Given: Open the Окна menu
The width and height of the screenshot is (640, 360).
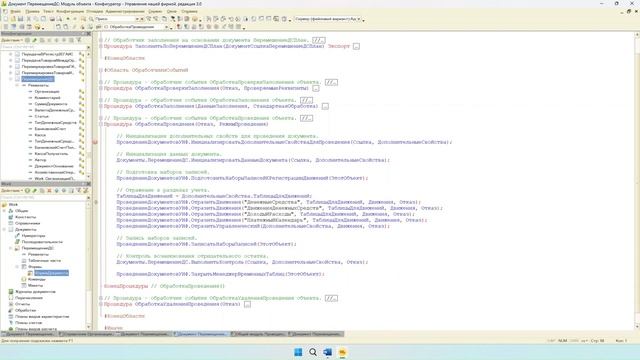Looking at the screenshot, I should tap(171, 11).
